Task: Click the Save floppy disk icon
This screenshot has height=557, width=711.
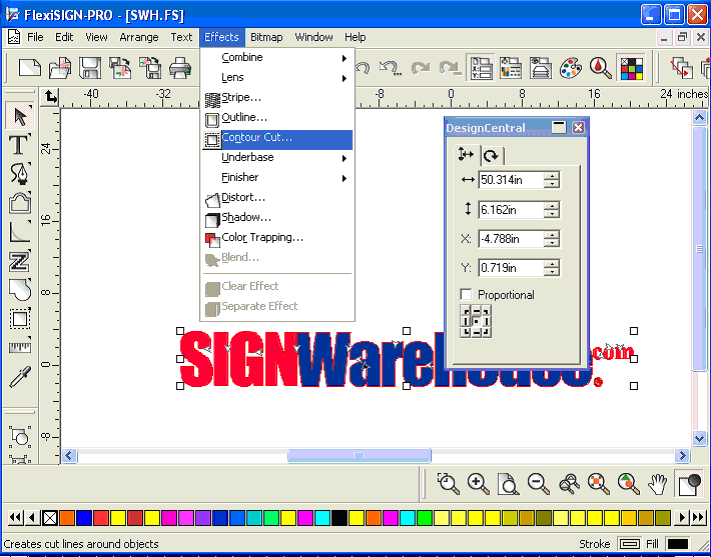Action: 90,68
